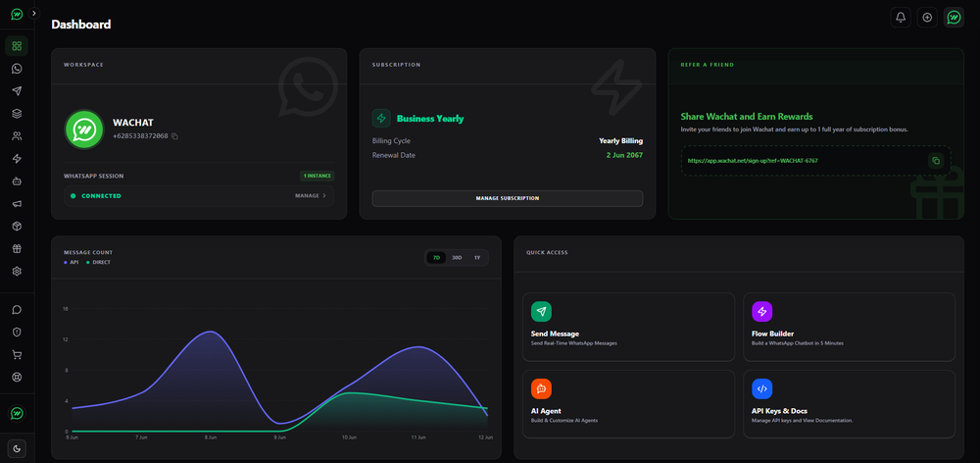Click the referral link app.wachat.net sign-up URL
980x463 pixels.
(x=753, y=161)
